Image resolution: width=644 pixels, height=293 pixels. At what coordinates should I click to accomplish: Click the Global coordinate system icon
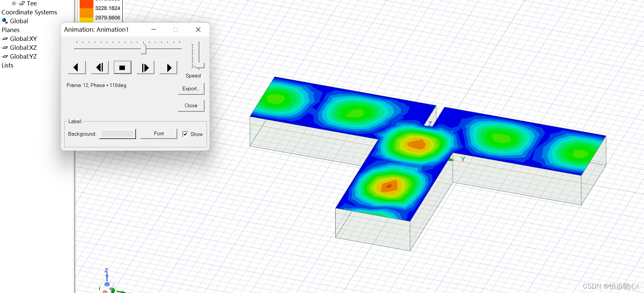[5, 21]
